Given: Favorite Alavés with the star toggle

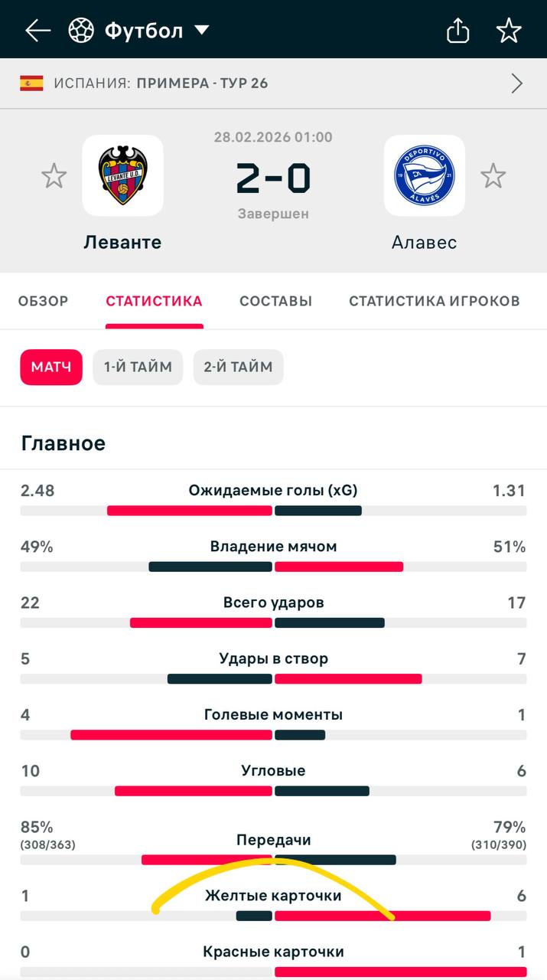Looking at the screenshot, I should click(493, 176).
